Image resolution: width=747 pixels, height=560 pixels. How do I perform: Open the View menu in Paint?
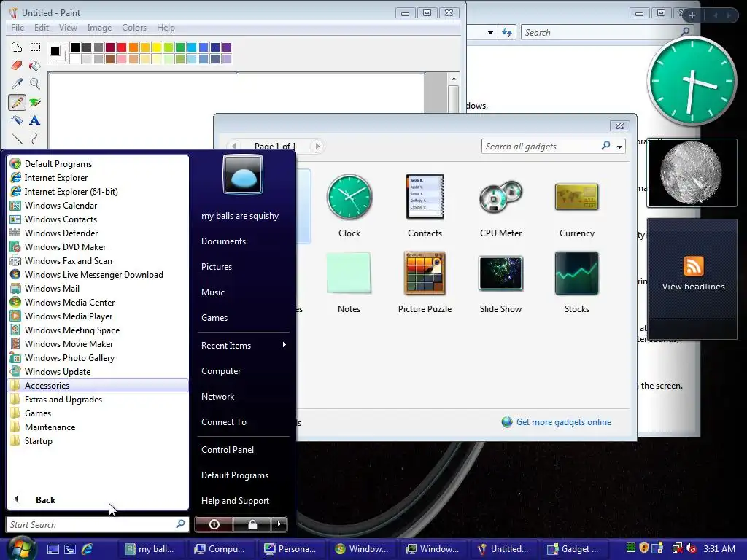tap(68, 28)
